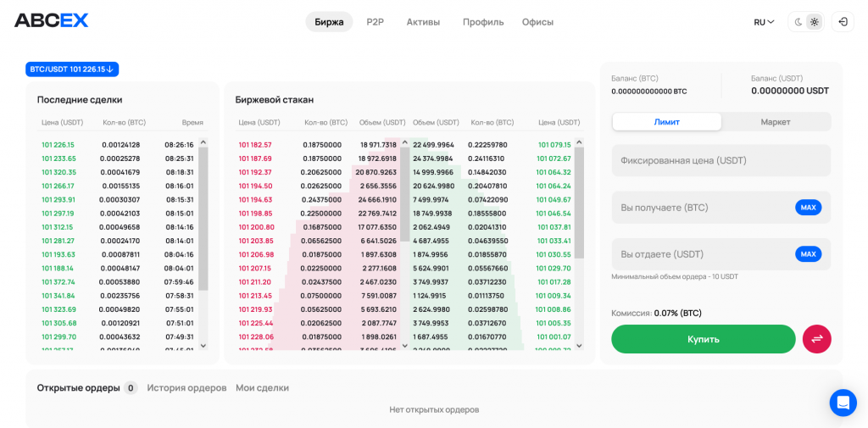Click the green Купить button
Screen dimensions: 868x428
pyautogui.click(x=703, y=339)
